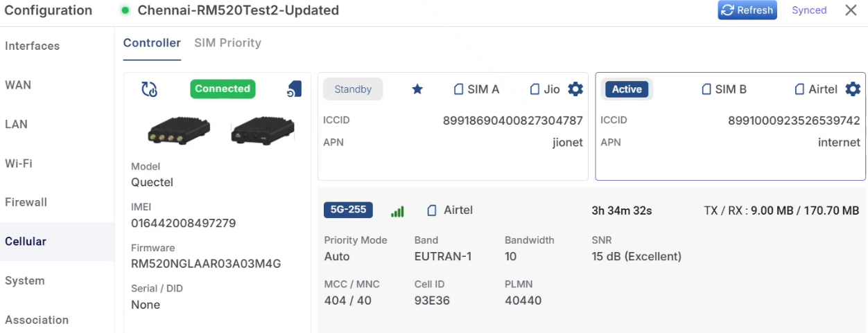Click the Airtel carrier icon in status panel
868x333 pixels.
pos(432,210)
